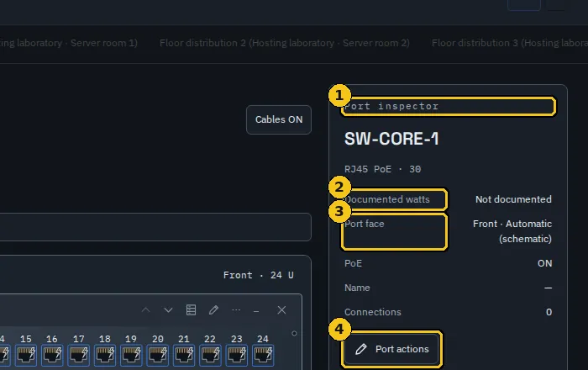Select RJ45 PoE port 20

[158, 355]
